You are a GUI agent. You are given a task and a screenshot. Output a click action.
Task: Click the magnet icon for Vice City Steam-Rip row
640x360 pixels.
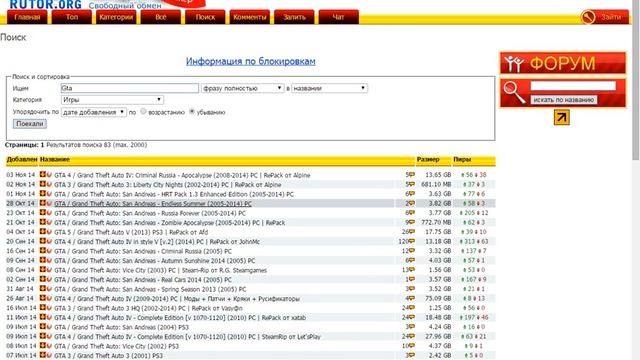(x=49, y=269)
